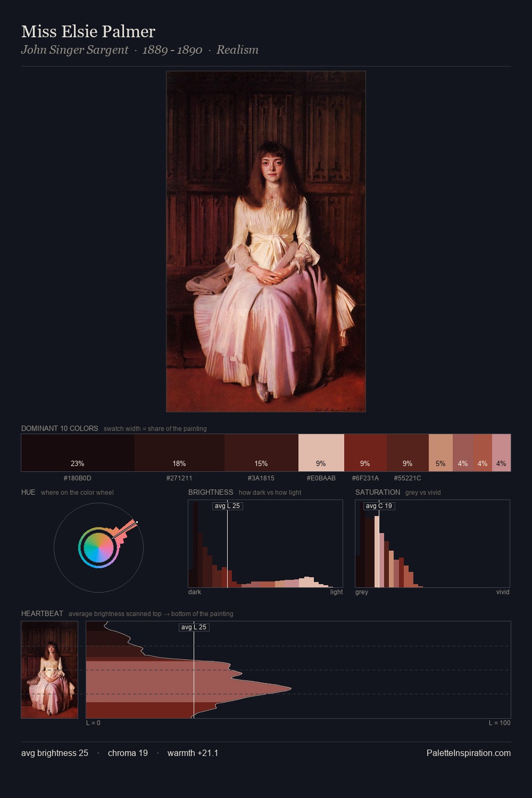This screenshot has height=798, width=532.
Task: Click the 'Realism' style label
Action: [x=237, y=50]
